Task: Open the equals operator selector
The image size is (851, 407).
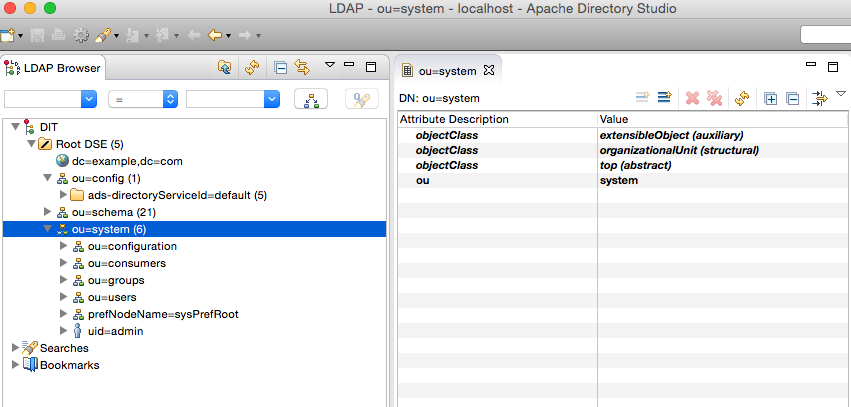Action: coord(143,99)
